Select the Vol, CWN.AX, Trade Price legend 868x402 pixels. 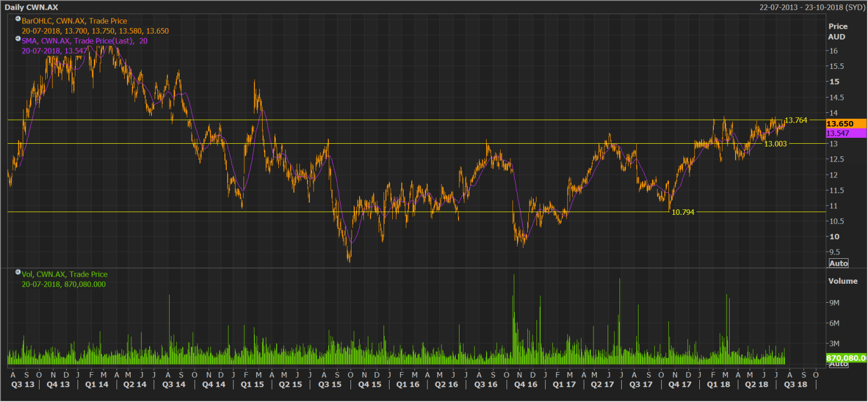click(x=65, y=275)
